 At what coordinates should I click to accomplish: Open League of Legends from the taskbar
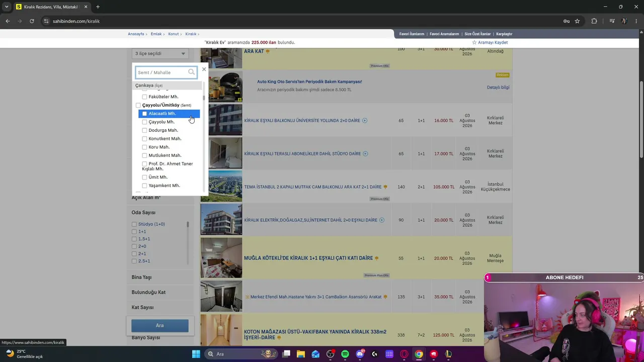448,354
